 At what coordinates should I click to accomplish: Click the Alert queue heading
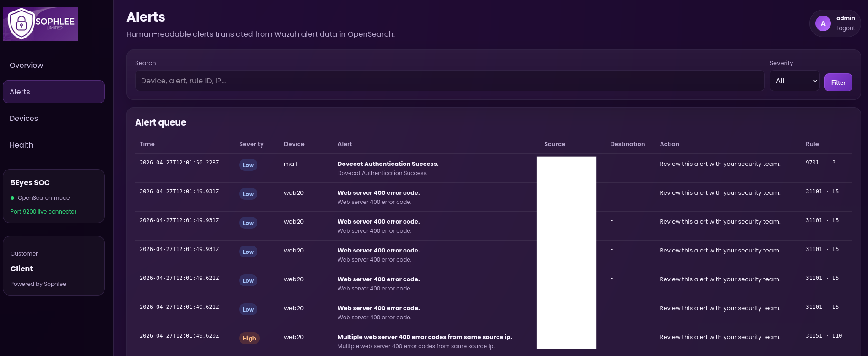point(160,122)
